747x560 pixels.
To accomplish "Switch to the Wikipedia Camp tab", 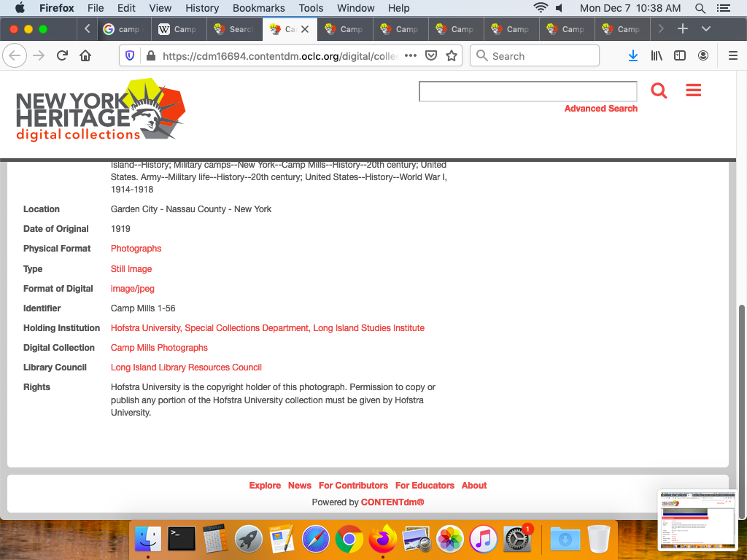I will (177, 29).
